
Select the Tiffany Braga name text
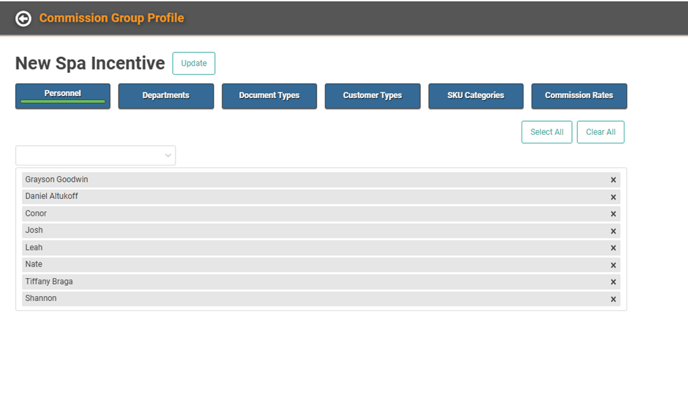pyautogui.click(x=49, y=281)
